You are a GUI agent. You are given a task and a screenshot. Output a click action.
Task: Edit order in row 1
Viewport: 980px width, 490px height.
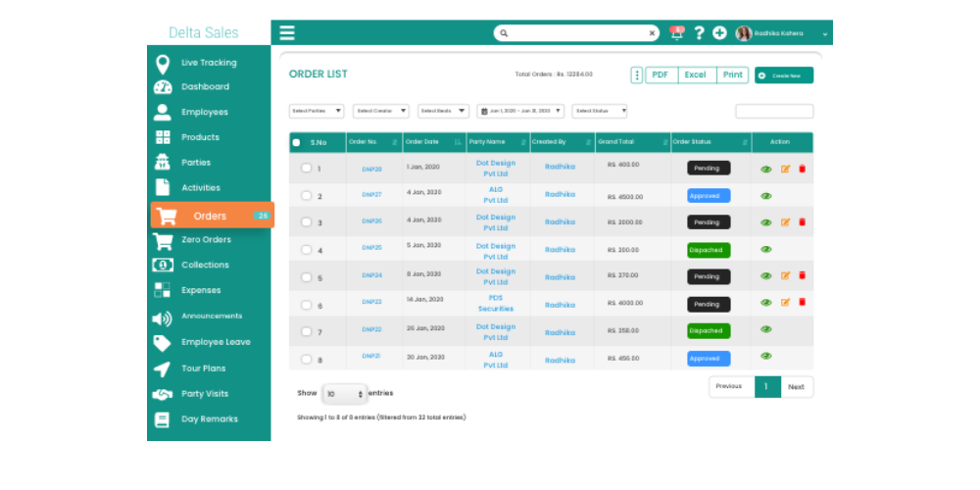click(x=786, y=169)
